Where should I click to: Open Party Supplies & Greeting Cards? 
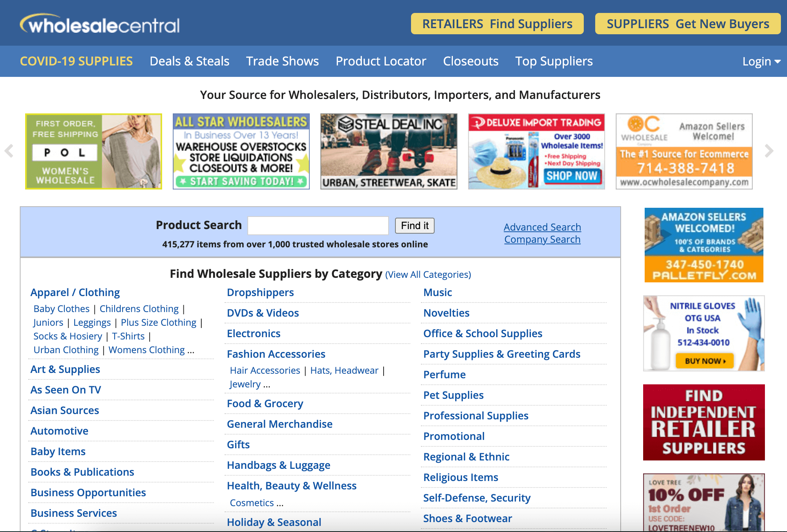coord(502,354)
